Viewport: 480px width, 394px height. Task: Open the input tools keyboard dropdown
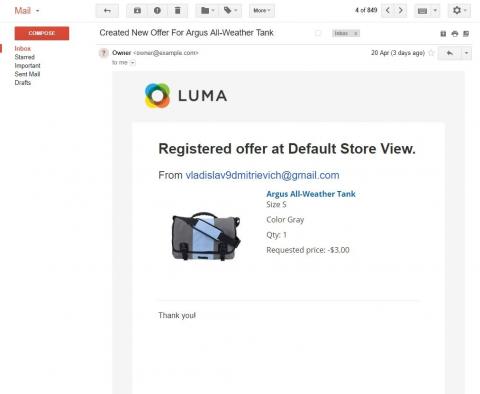click(427, 11)
